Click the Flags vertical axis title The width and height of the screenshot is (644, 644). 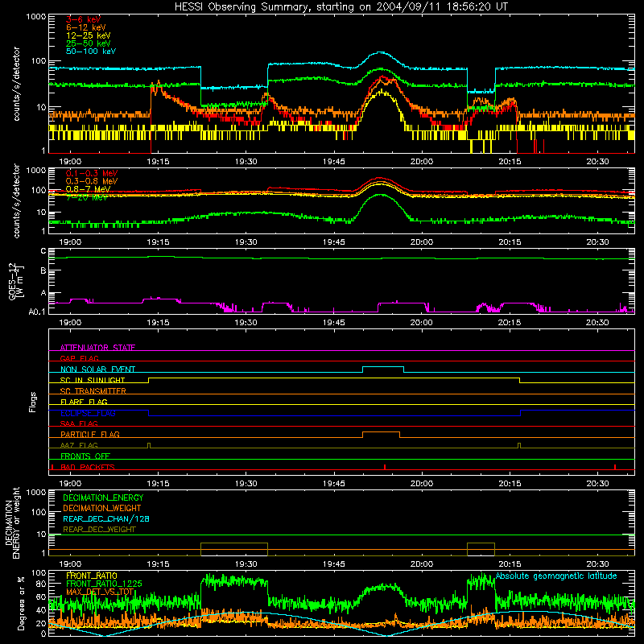tap(33, 402)
